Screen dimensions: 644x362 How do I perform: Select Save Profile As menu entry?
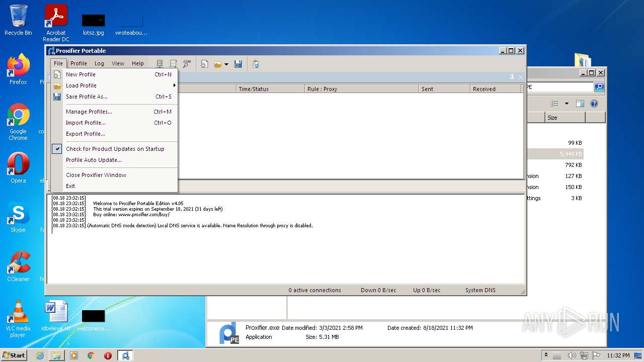pyautogui.click(x=114, y=97)
